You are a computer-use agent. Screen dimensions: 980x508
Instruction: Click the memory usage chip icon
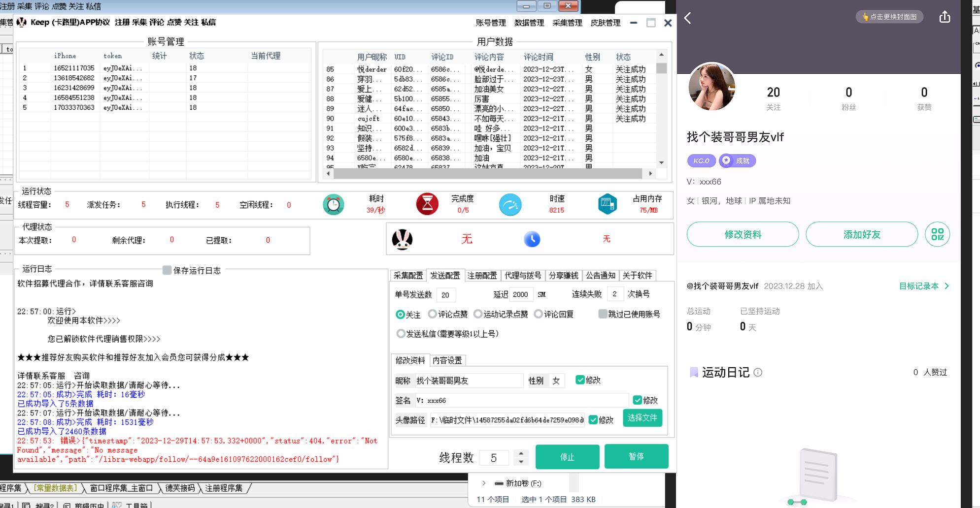pos(607,204)
